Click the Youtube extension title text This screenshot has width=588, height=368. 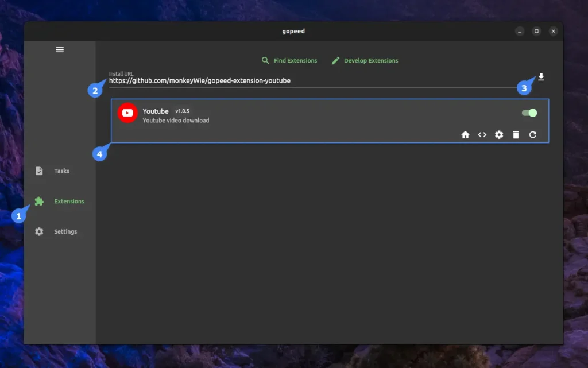tap(155, 111)
